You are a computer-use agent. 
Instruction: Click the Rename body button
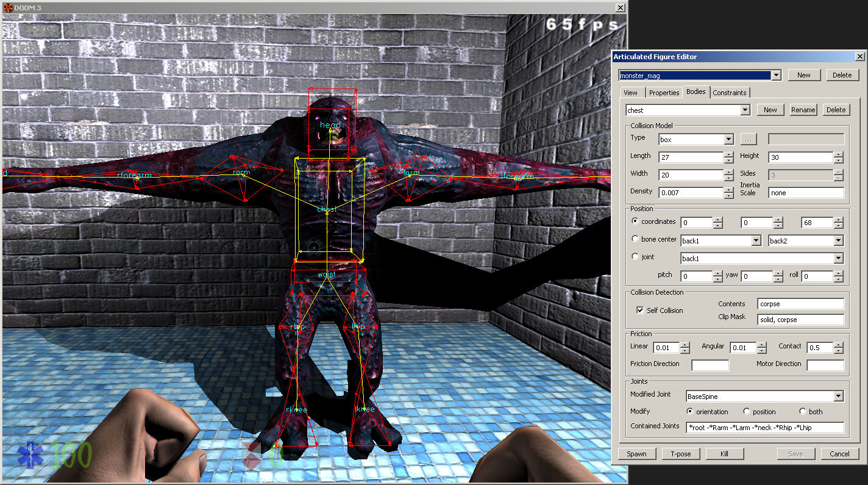803,110
